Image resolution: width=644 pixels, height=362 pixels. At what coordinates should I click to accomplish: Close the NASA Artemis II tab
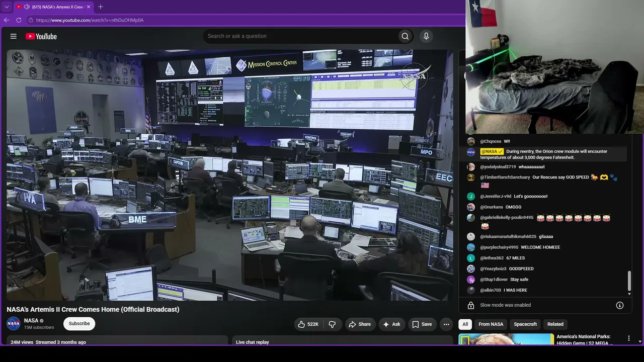89,7
